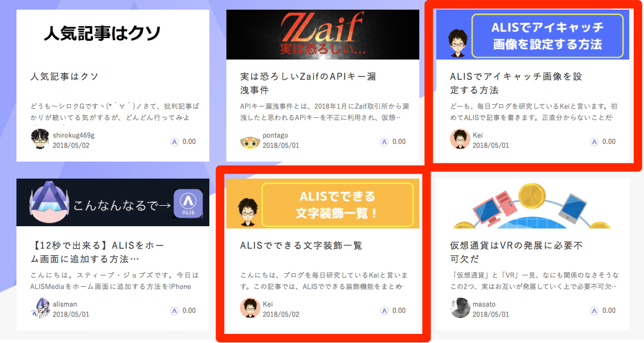Open 【12秒で出来る】ALISをホーム画面に追加 article
Viewport: 644px width, 343px height.
pyautogui.click(x=98, y=252)
